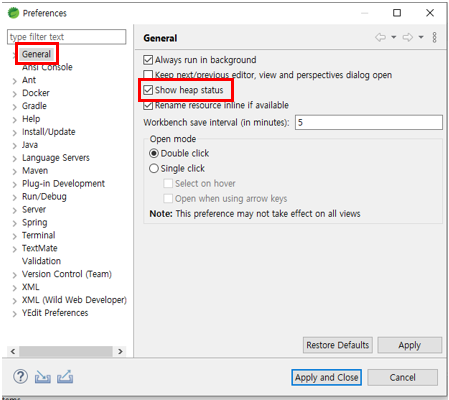Open Plug-in Development preferences
Image resolution: width=449 pixels, height=400 pixels.
click(63, 184)
